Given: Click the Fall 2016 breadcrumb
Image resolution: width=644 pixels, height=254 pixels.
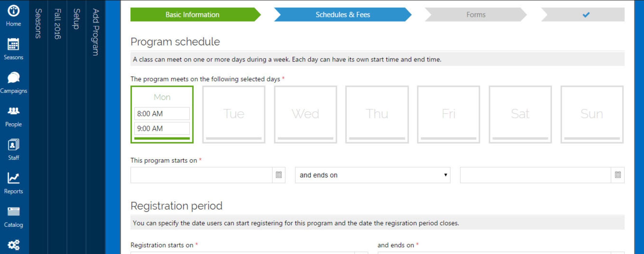Looking at the screenshot, I should coord(58,24).
